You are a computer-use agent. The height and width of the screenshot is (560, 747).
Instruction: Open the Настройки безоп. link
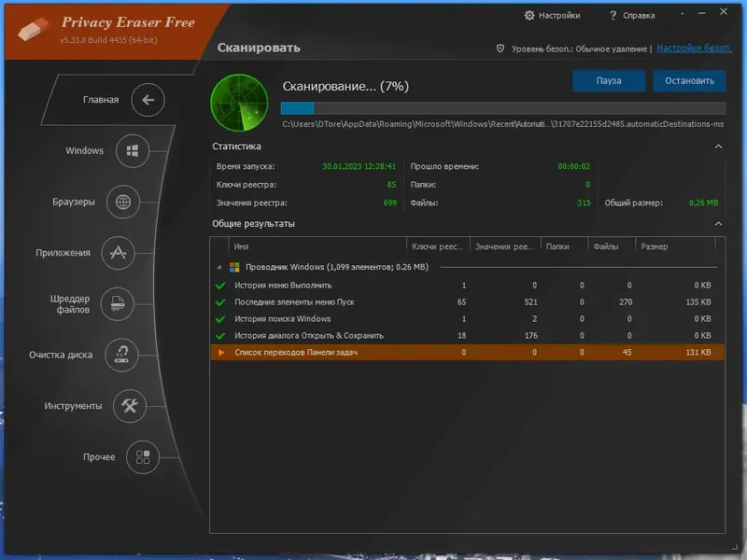(x=694, y=49)
